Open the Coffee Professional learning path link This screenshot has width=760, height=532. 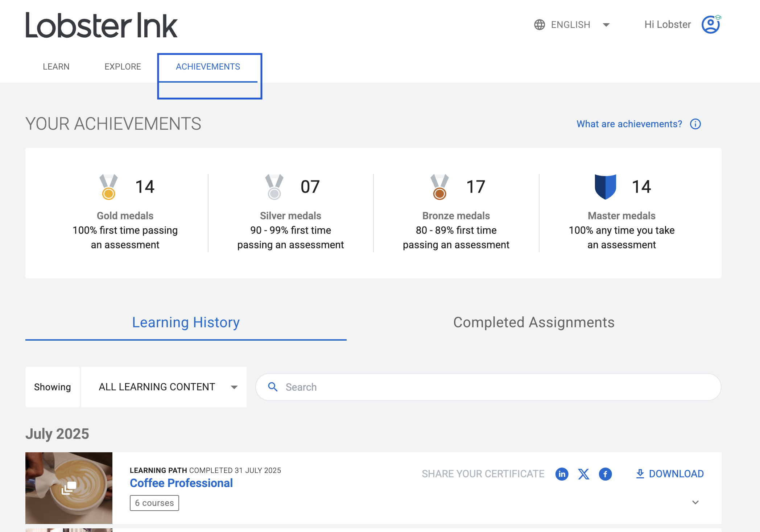click(x=181, y=483)
